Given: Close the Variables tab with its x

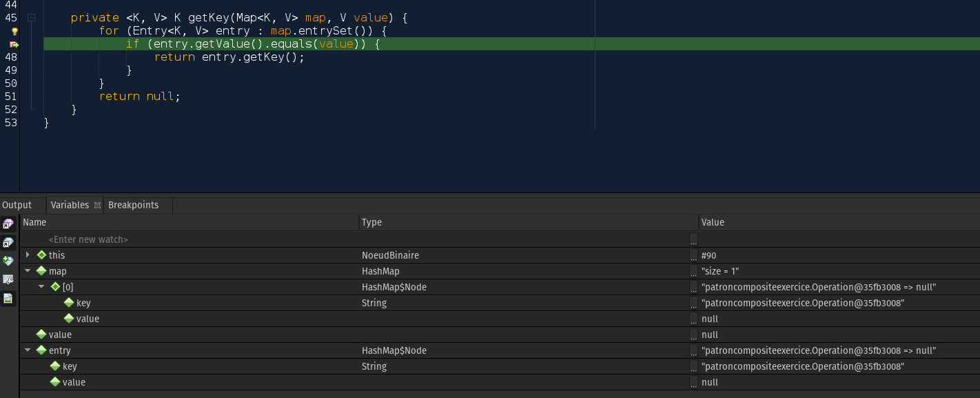Looking at the screenshot, I should pyautogui.click(x=97, y=206).
